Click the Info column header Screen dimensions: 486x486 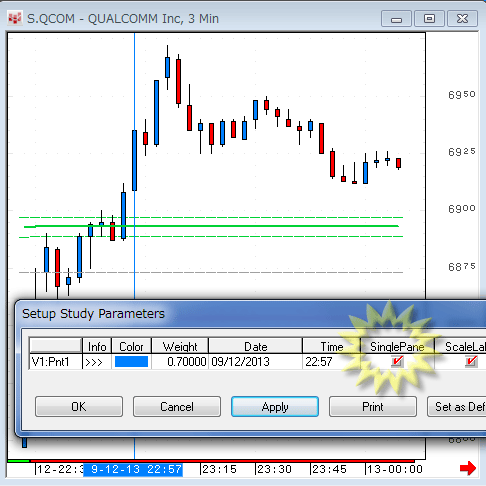pos(97,346)
